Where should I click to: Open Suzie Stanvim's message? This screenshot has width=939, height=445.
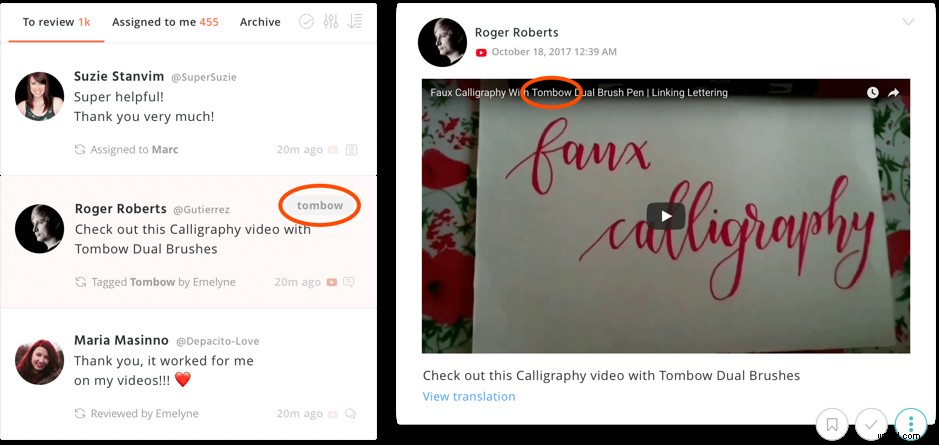click(188, 110)
